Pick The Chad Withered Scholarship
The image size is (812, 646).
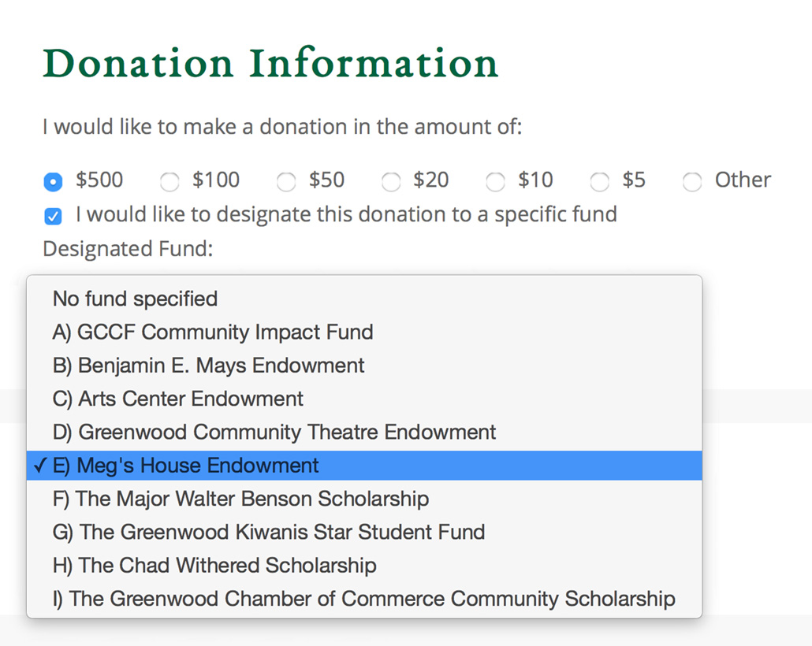point(364,566)
